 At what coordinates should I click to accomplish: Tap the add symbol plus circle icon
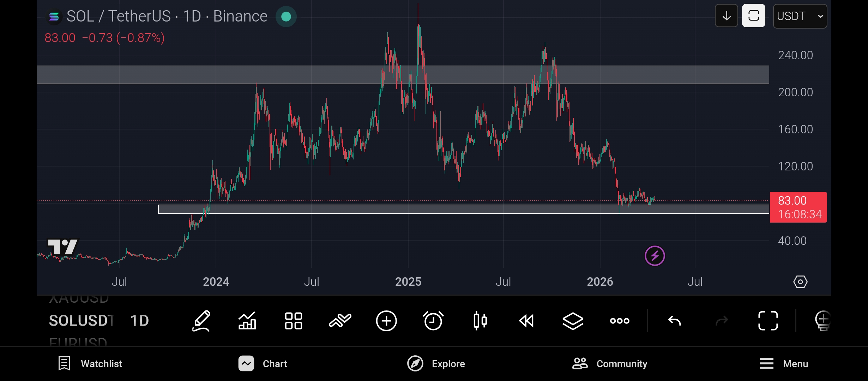pos(386,321)
